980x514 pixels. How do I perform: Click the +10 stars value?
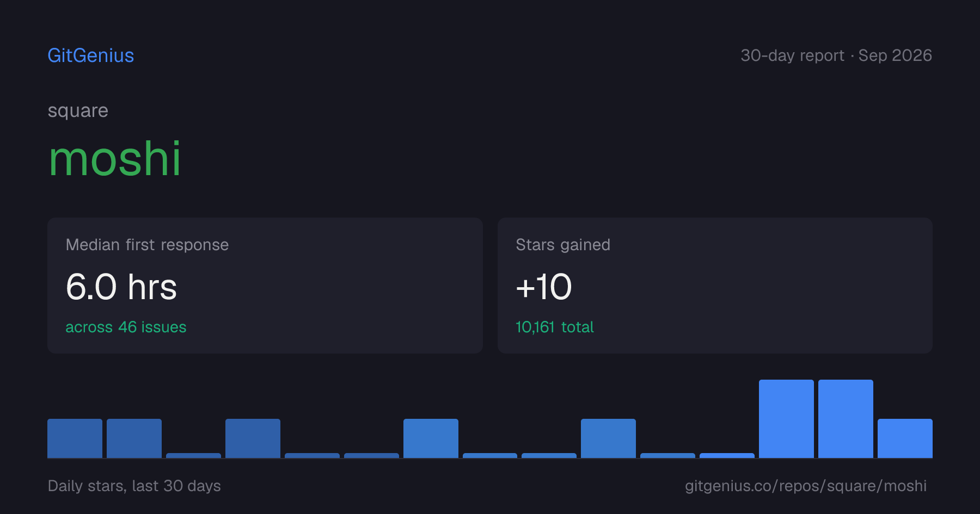(544, 287)
